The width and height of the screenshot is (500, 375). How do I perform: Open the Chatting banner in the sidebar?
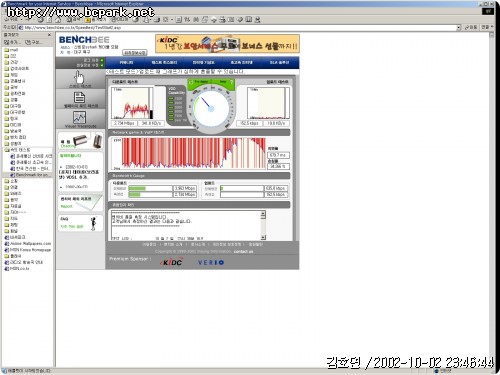tap(80, 141)
